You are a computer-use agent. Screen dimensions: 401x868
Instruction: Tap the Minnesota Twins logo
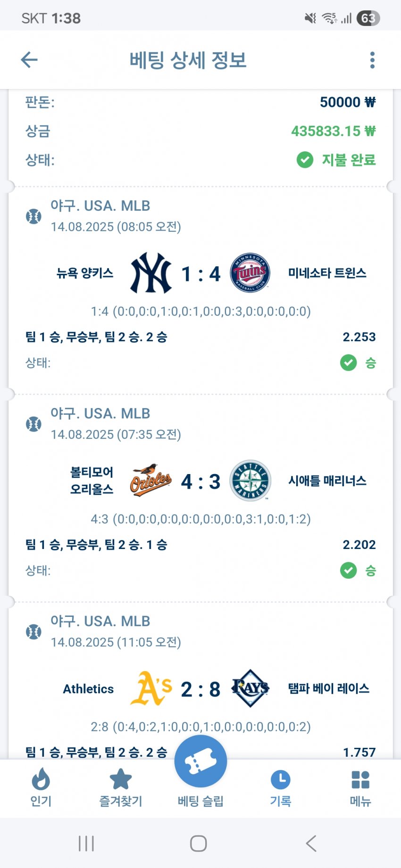[250, 273]
